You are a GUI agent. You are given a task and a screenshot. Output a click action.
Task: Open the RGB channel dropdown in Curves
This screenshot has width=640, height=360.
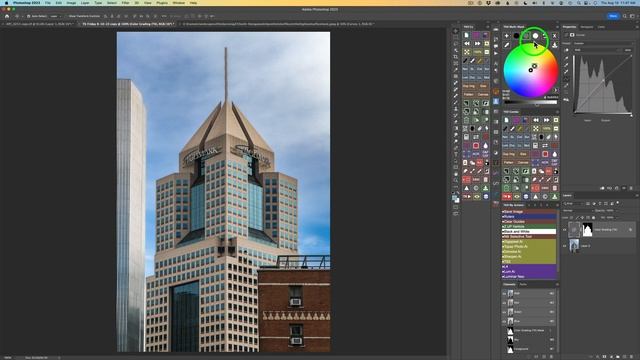pos(598,50)
